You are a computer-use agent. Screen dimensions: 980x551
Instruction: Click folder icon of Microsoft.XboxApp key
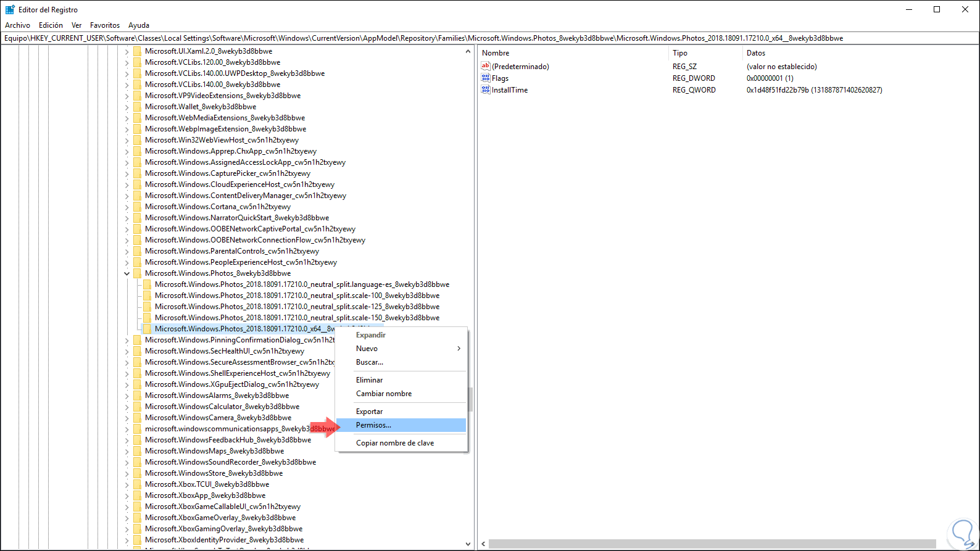coord(137,495)
